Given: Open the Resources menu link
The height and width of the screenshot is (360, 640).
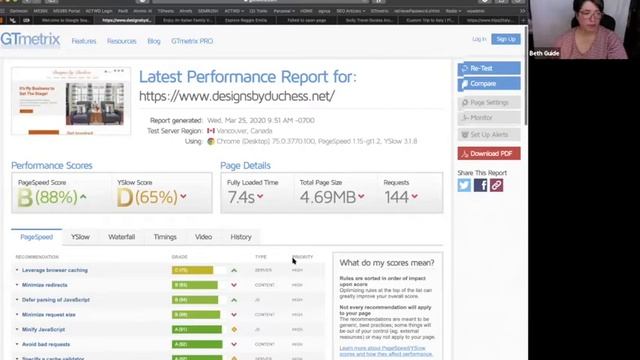Looking at the screenshot, I should click(122, 41).
